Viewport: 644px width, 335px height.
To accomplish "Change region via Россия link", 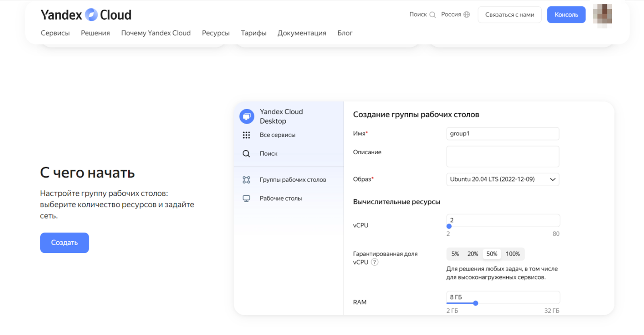I will pyautogui.click(x=451, y=14).
